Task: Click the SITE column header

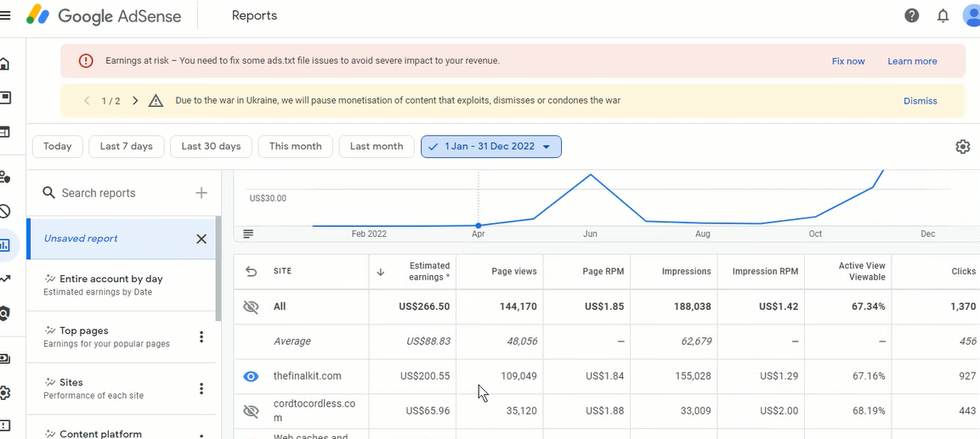Action: [x=282, y=271]
